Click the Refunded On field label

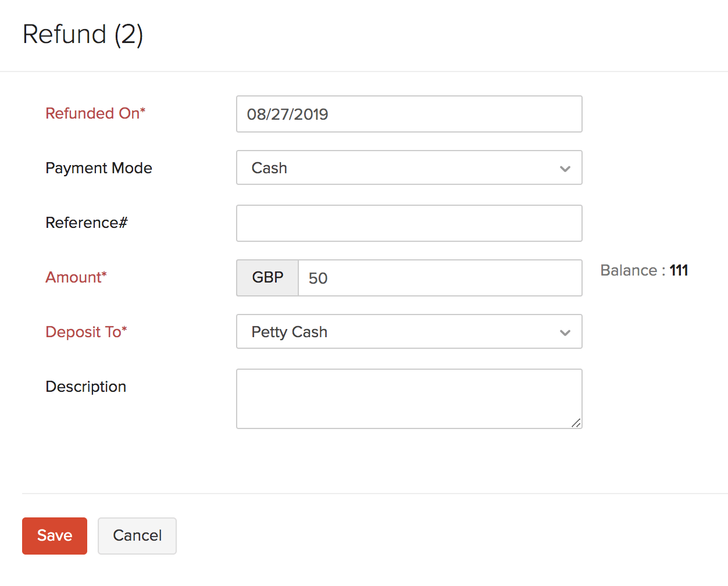95,113
